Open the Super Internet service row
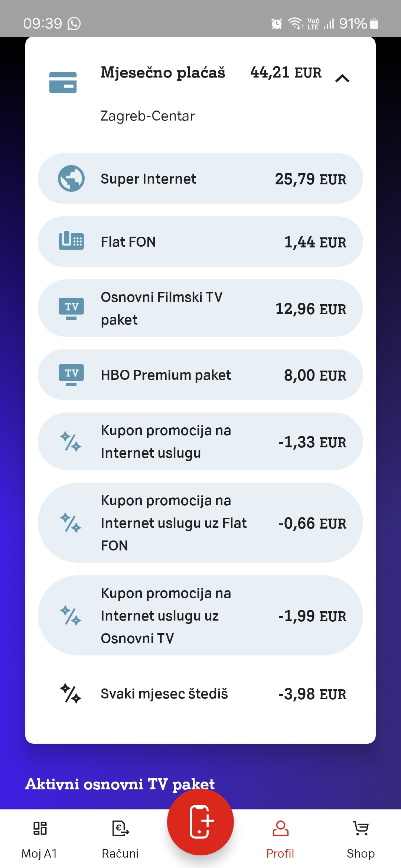The image size is (401, 868). (x=200, y=178)
